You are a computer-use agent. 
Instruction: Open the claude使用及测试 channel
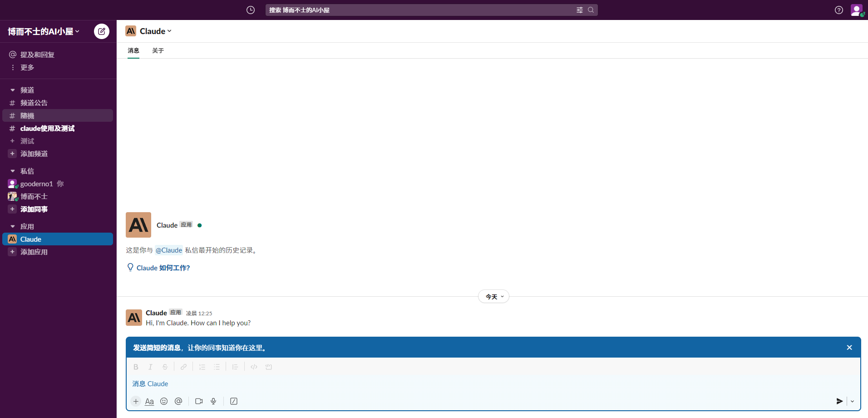pyautogui.click(x=47, y=129)
